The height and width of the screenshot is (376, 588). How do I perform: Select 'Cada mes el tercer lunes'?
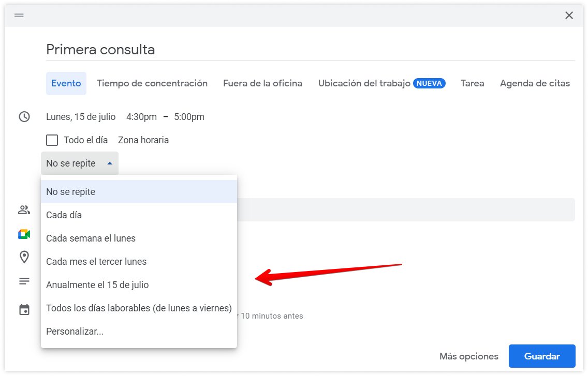point(139,262)
